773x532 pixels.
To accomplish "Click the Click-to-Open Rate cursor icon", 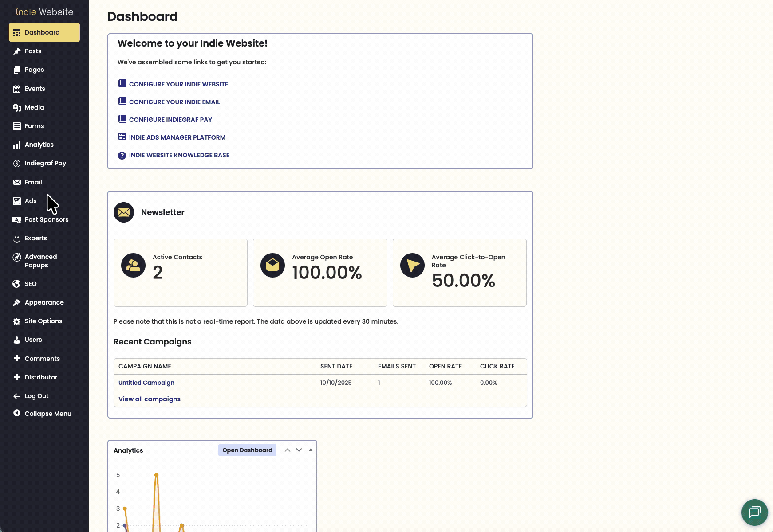I will click(412, 265).
